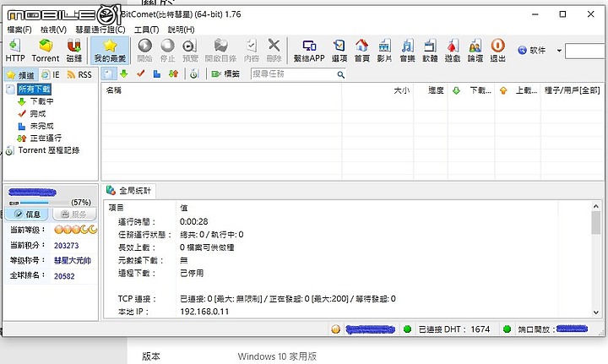
Task: Click 開啟目錄 open folder button
Action: point(220,51)
